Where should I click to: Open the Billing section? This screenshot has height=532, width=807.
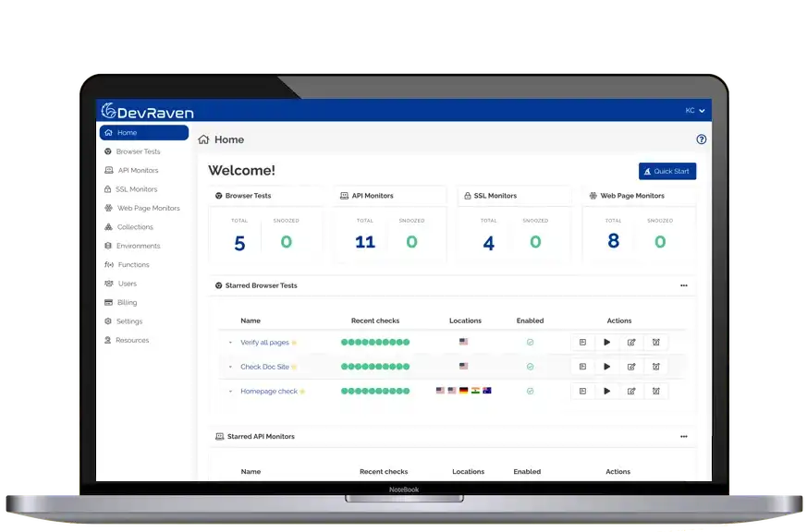(x=128, y=302)
